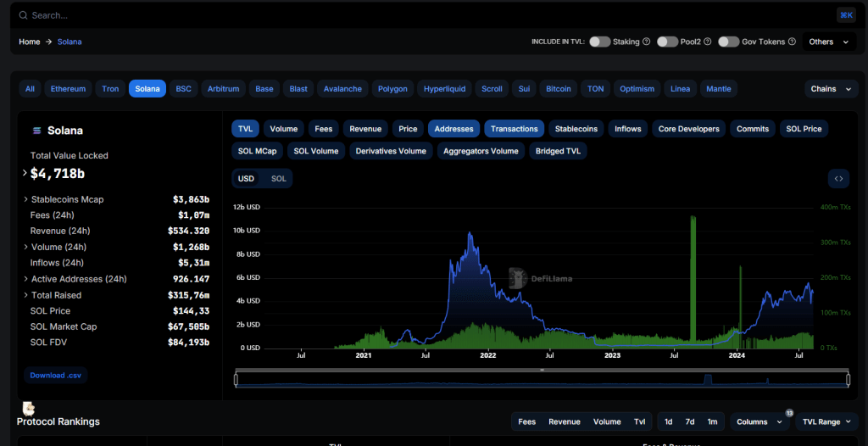Enable the Revenue chart metric
The image size is (868, 446).
pyautogui.click(x=365, y=129)
